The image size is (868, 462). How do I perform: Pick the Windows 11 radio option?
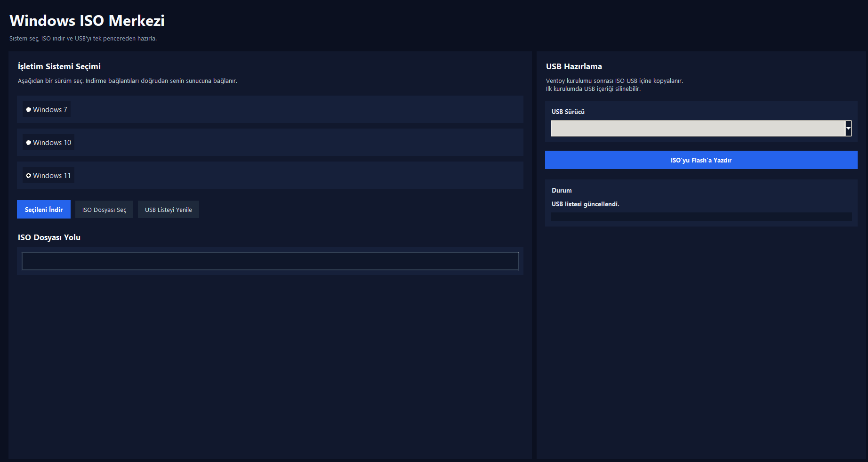[29, 176]
